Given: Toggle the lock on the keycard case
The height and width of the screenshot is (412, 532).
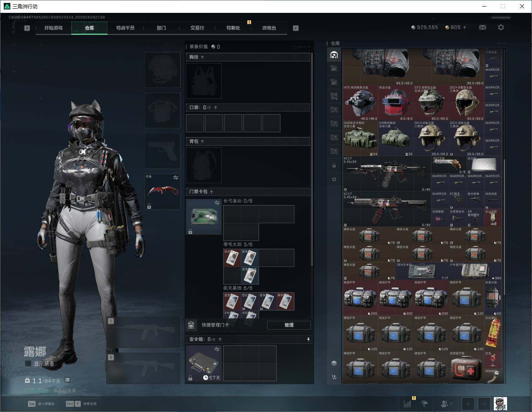Looking at the screenshot, I should tap(190, 232).
